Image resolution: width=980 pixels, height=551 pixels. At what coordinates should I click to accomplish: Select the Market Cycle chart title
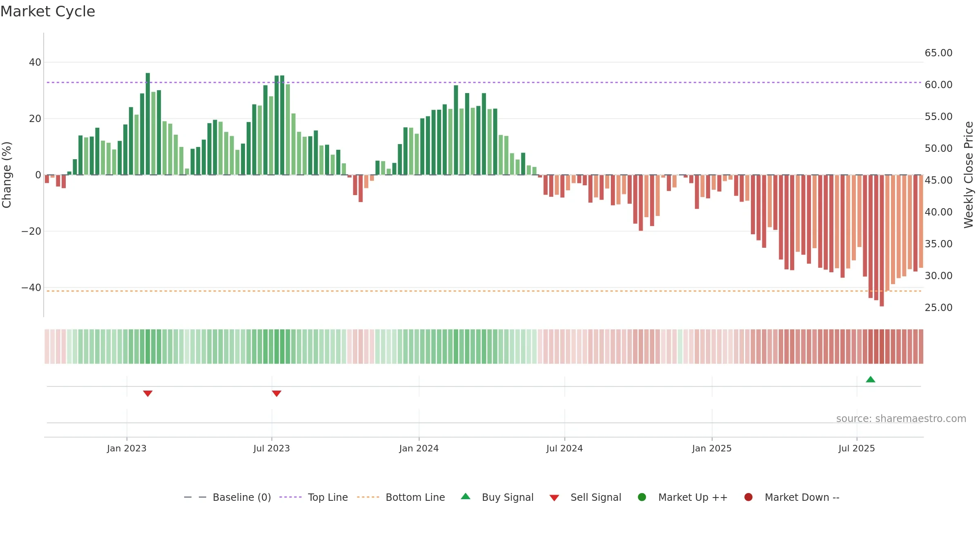click(48, 11)
